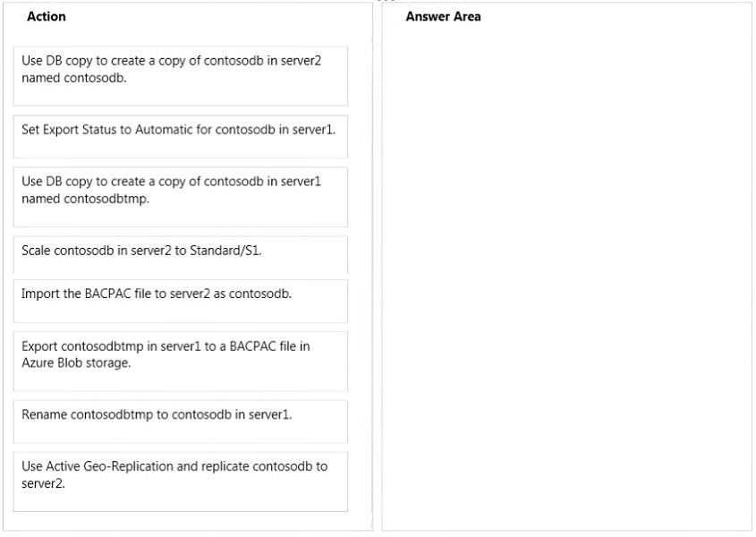The width and height of the screenshot is (756, 537).
Task: Choose 'Scale contosodb in server2 to Standard/S1' action
Action: [x=181, y=255]
